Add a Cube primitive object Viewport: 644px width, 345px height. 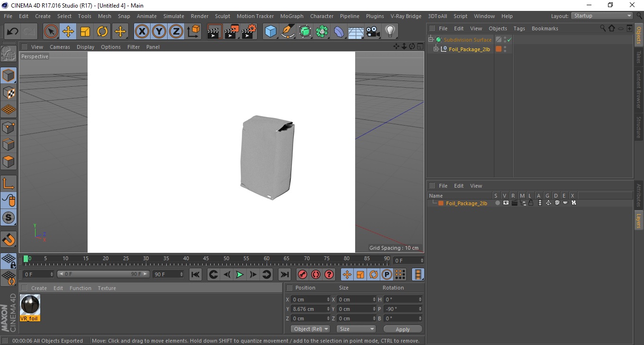(x=270, y=32)
